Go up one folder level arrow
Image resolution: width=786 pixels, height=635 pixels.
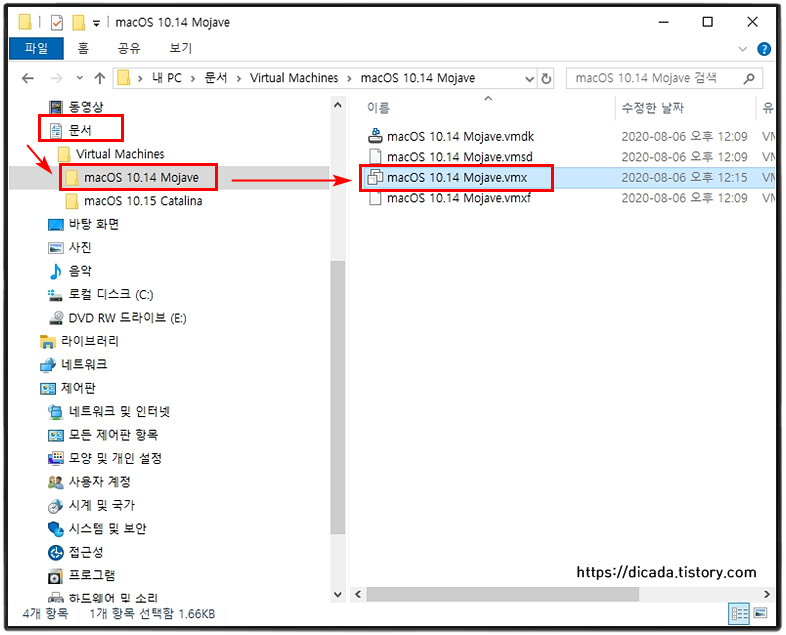point(100,78)
